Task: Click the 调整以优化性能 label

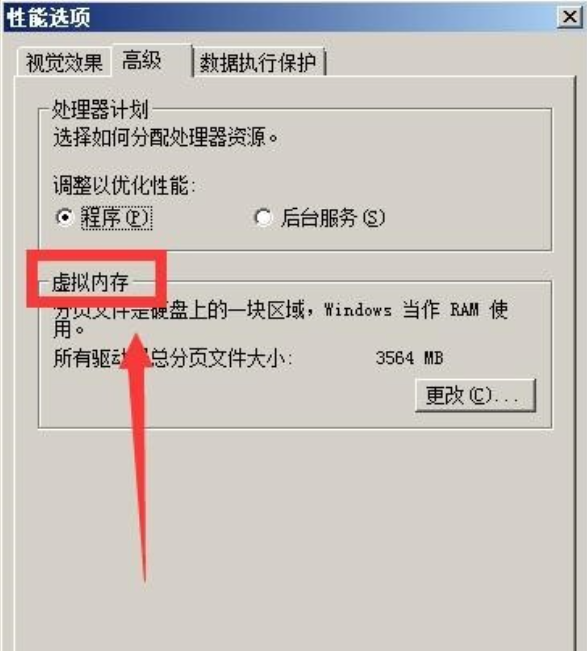Action: point(124,185)
